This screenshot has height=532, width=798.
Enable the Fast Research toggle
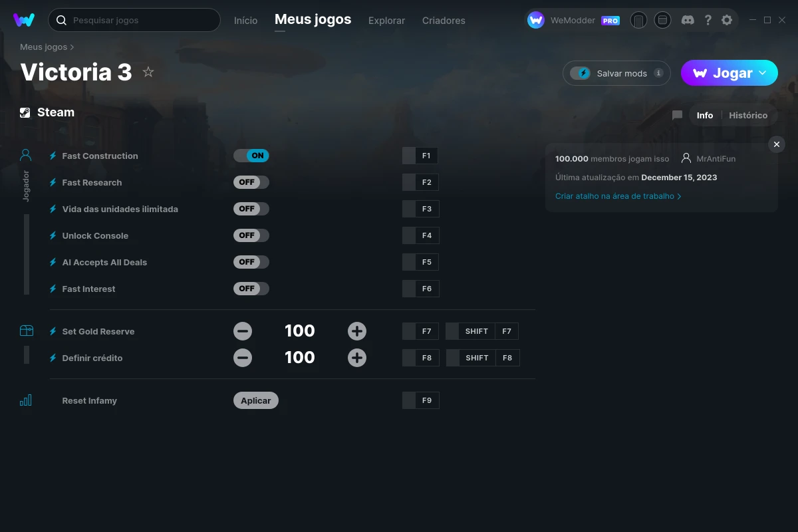point(251,182)
